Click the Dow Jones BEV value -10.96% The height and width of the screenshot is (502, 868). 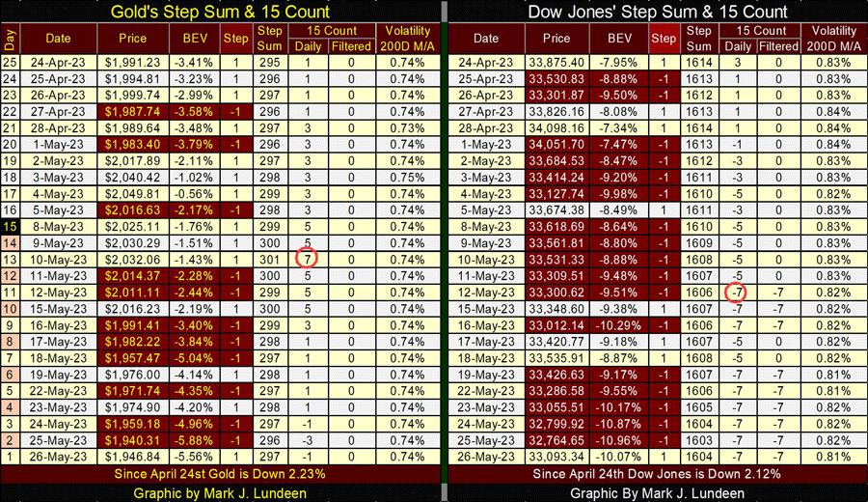click(x=619, y=440)
